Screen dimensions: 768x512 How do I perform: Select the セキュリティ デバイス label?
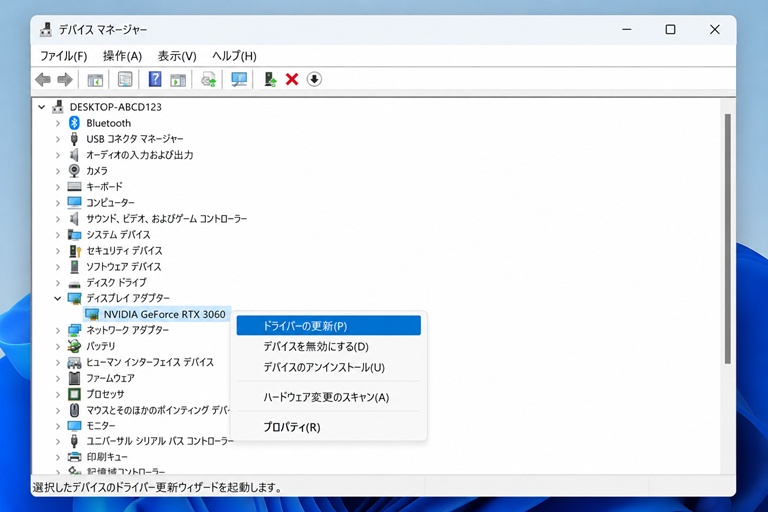(x=124, y=251)
